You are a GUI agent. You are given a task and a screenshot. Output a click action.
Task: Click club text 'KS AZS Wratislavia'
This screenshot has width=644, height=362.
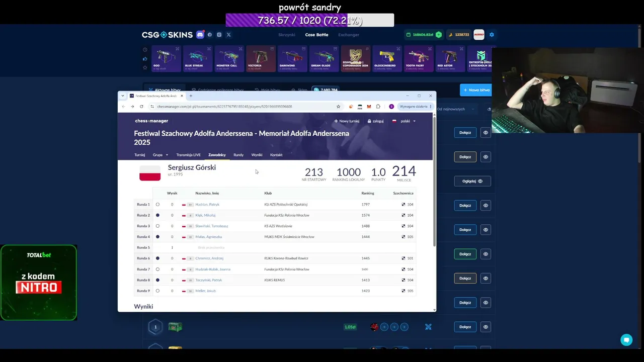point(278,226)
